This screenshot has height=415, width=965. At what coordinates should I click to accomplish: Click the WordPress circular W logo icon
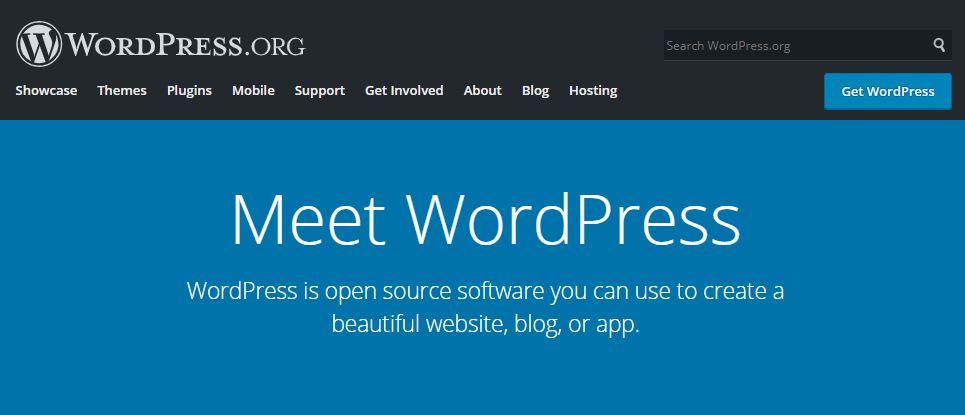click(39, 44)
